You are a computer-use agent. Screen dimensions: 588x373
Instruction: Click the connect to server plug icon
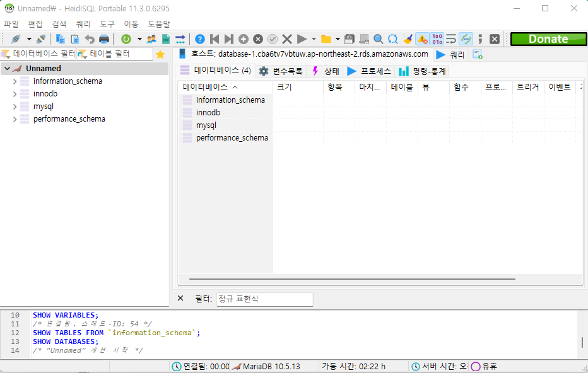pyautogui.click(x=16, y=39)
